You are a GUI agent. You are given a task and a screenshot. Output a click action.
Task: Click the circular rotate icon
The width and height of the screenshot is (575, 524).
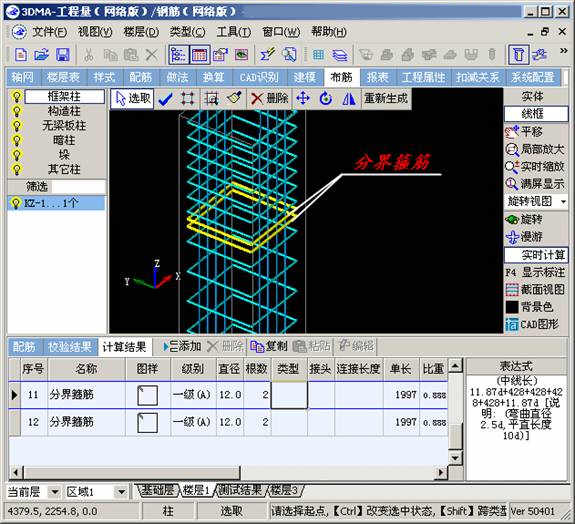click(x=326, y=98)
